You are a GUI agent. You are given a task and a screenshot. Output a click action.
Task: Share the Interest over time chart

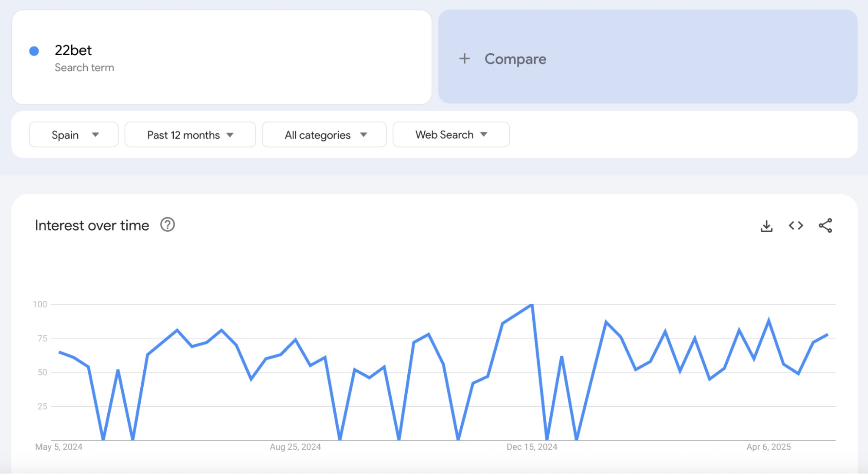pos(825,226)
